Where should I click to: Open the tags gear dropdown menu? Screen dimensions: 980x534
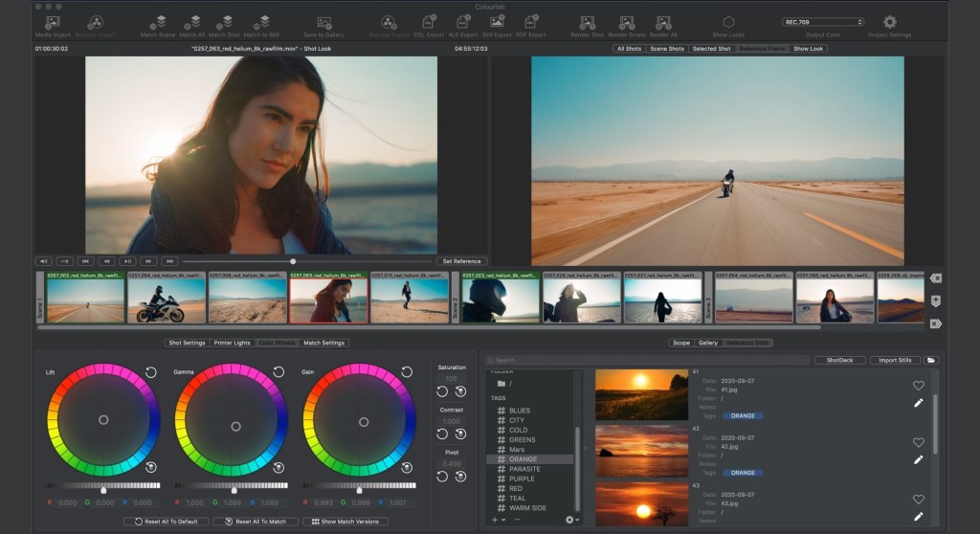[x=571, y=520]
